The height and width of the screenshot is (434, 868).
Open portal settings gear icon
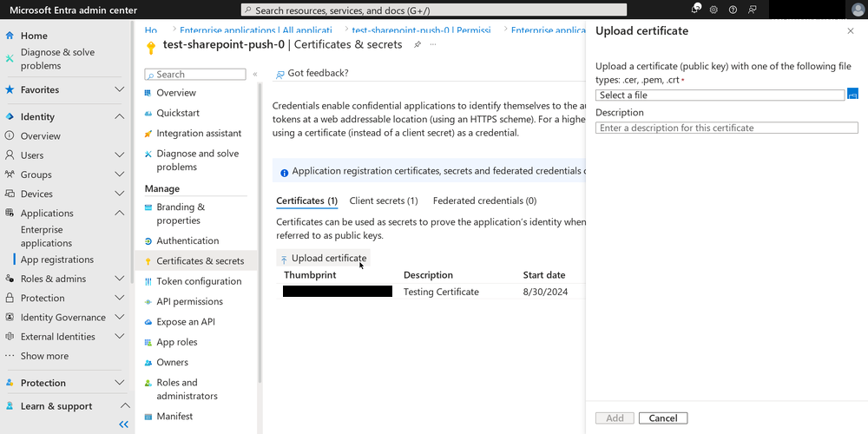click(x=714, y=10)
